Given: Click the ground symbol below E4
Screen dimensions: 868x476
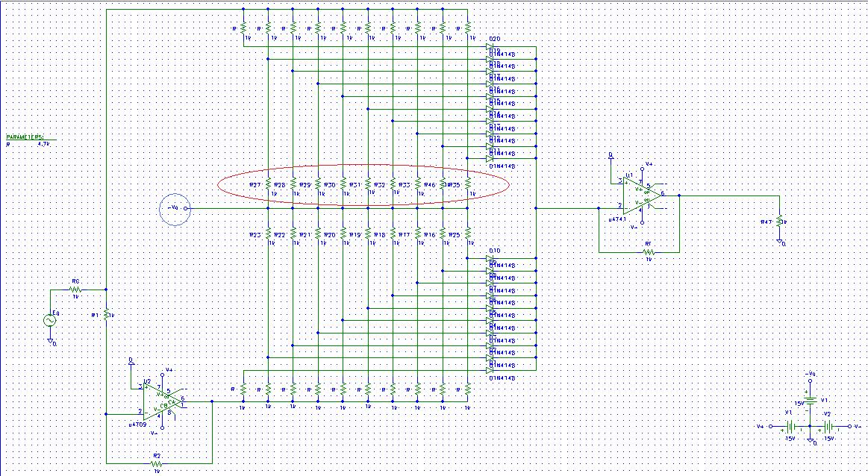Looking at the screenshot, I should pos(50,342).
